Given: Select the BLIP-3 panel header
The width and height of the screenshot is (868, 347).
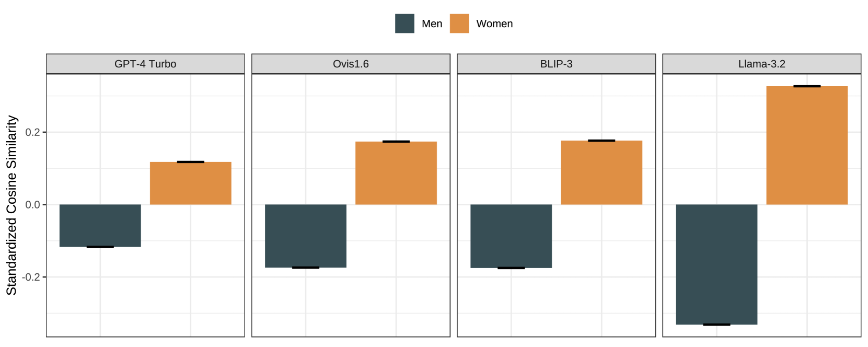Looking at the screenshot, I should (x=556, y=64).
